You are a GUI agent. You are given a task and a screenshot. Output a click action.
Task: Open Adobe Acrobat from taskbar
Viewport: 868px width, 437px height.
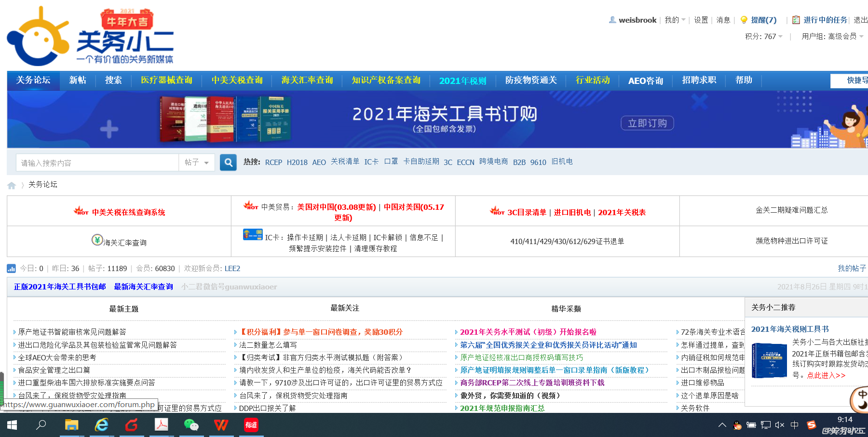tap(161, 425)
